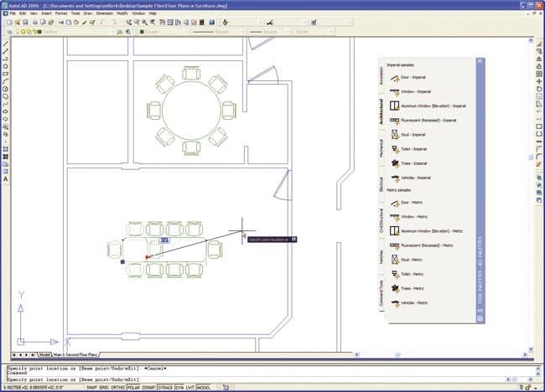545x392 pixels.
Task: Switch to the Model layout tab
Action: pyautogui.click(x=44, y=355)
